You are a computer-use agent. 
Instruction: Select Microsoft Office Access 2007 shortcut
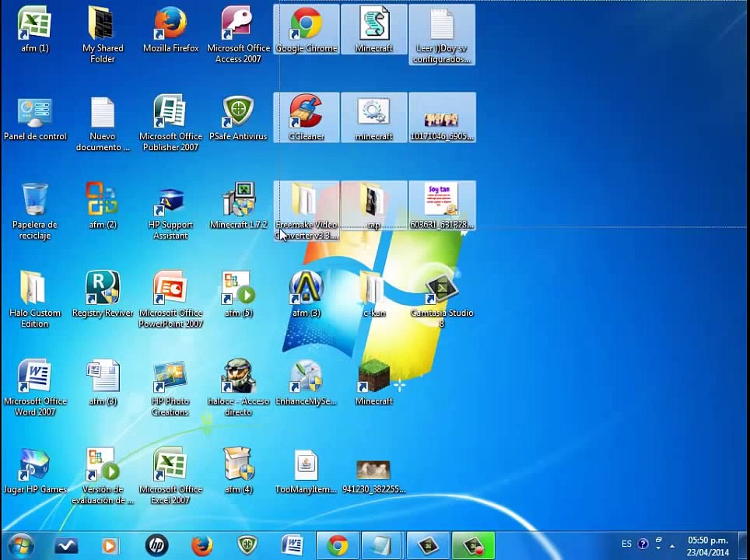point(238,34)
